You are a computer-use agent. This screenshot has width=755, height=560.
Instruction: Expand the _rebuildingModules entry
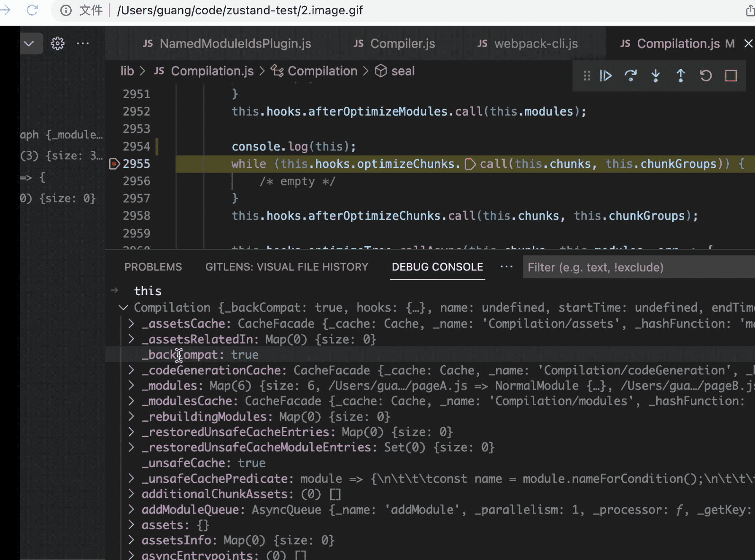pos(131,417)
